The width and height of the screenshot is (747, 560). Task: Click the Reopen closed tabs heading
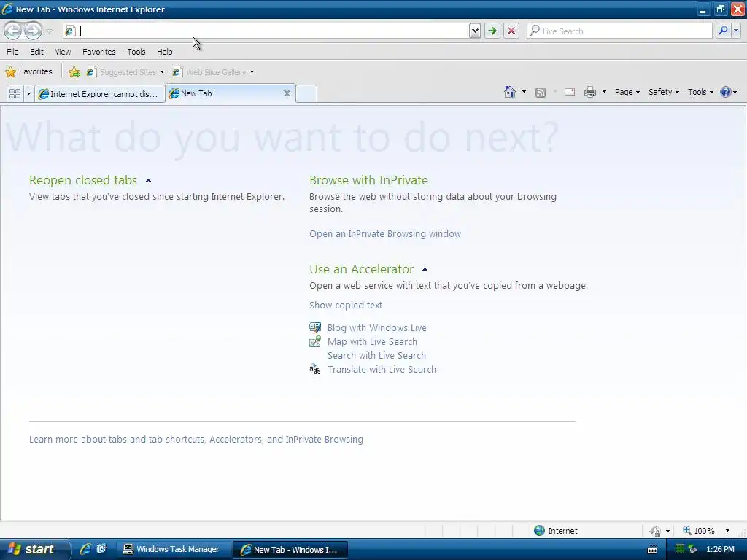(83, 181)
